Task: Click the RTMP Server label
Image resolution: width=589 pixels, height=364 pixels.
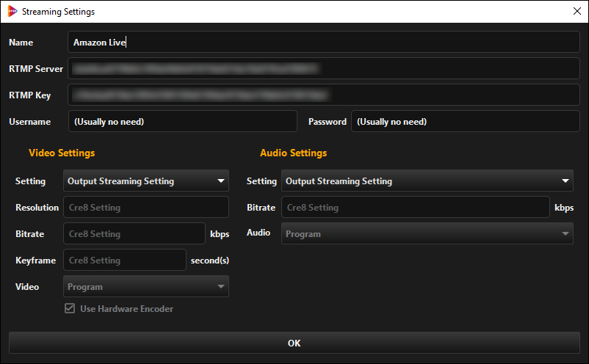Action: pos(36,69)
